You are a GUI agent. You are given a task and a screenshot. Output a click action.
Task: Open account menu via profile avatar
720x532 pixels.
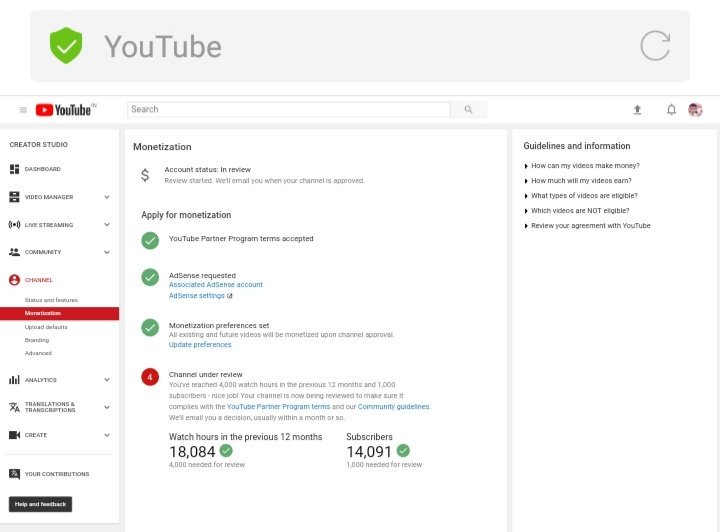coord(695,110)
